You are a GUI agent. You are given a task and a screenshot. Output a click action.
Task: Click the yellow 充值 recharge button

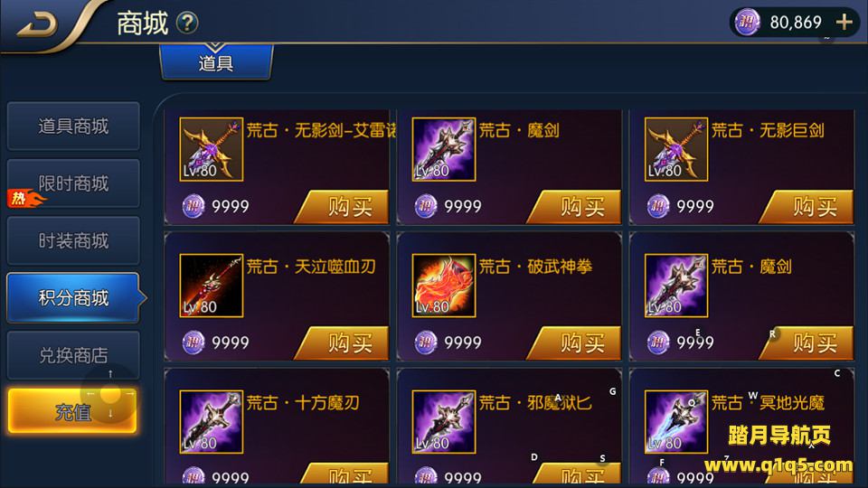tap(72, 410)
